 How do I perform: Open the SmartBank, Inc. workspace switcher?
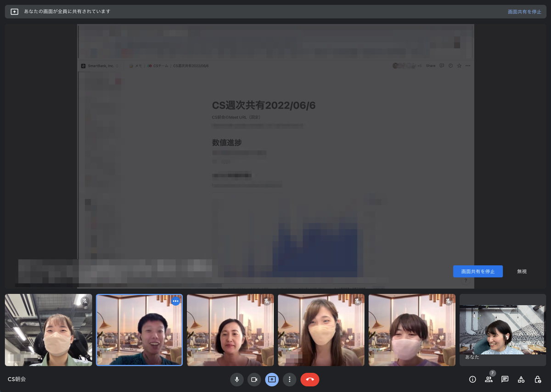100,66
